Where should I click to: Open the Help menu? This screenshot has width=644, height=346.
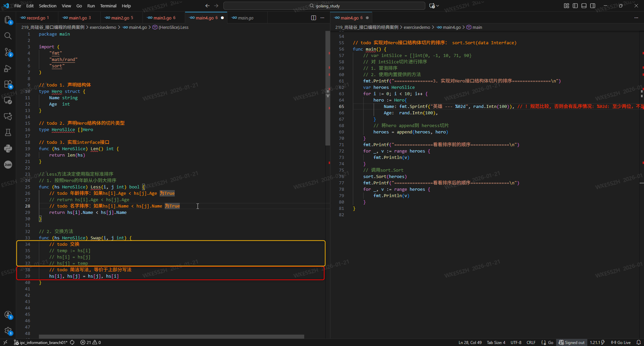tap(126, 6)
